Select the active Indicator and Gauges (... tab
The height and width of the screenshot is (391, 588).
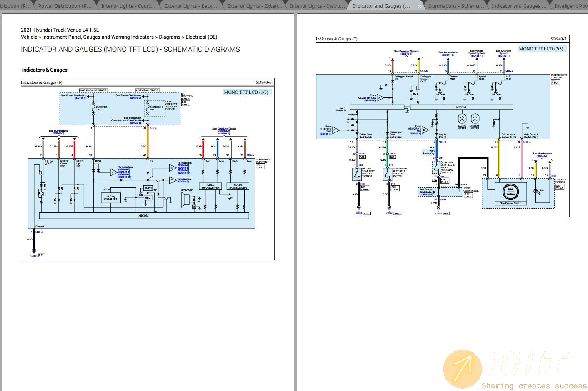click(381, 6)
